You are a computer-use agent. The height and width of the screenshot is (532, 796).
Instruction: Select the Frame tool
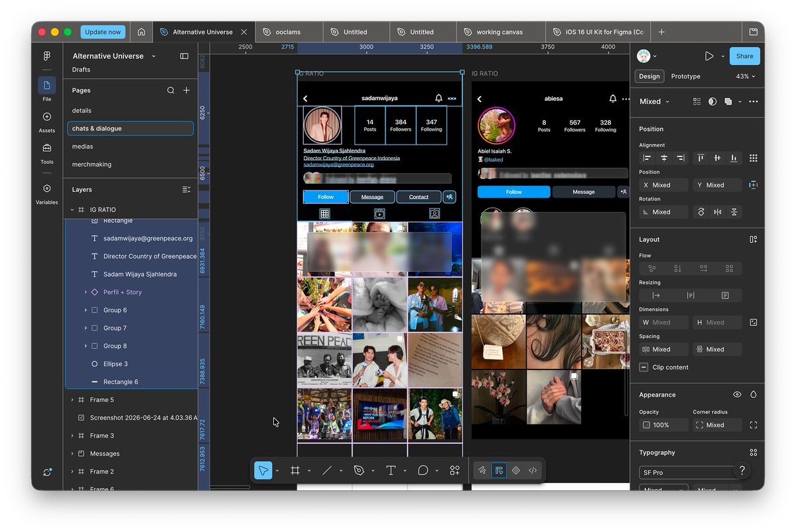(x=295, y=470)
